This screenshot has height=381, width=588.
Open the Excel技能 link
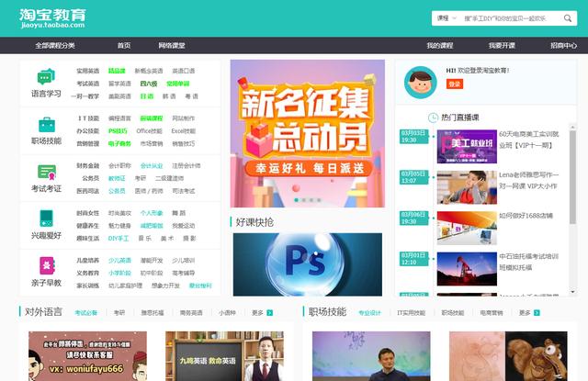184,131
